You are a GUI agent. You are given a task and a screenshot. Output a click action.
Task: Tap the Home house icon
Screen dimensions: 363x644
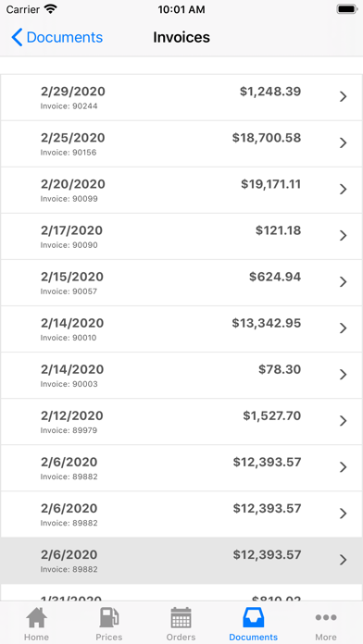coord(37,618)
